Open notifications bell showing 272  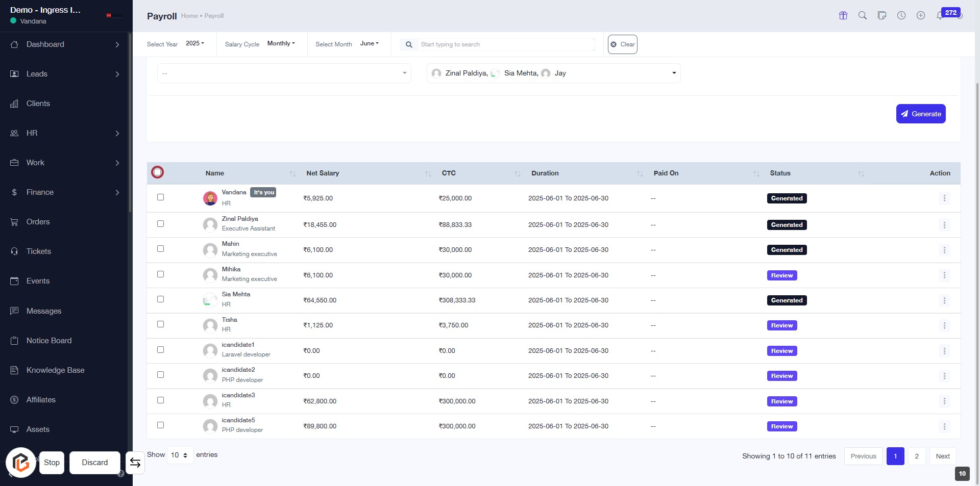click(940, 15)
